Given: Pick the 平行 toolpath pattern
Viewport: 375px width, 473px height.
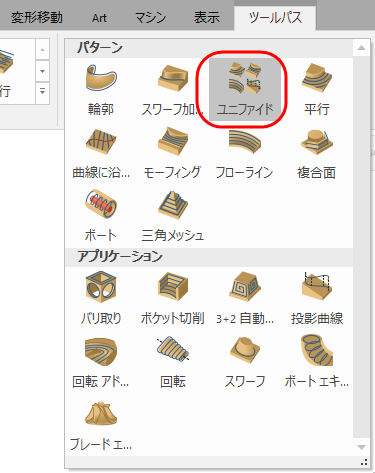Looking at the screenshot, I should coord(317,89).
